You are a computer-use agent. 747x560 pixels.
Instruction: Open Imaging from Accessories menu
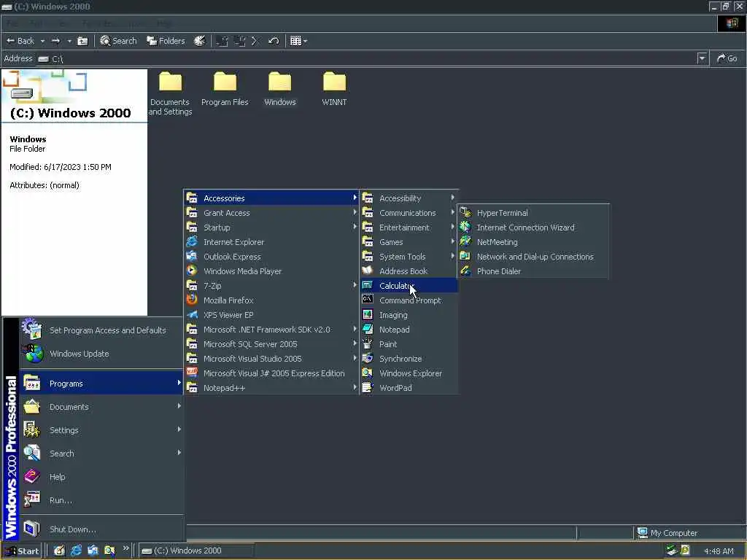pos(409,315)
